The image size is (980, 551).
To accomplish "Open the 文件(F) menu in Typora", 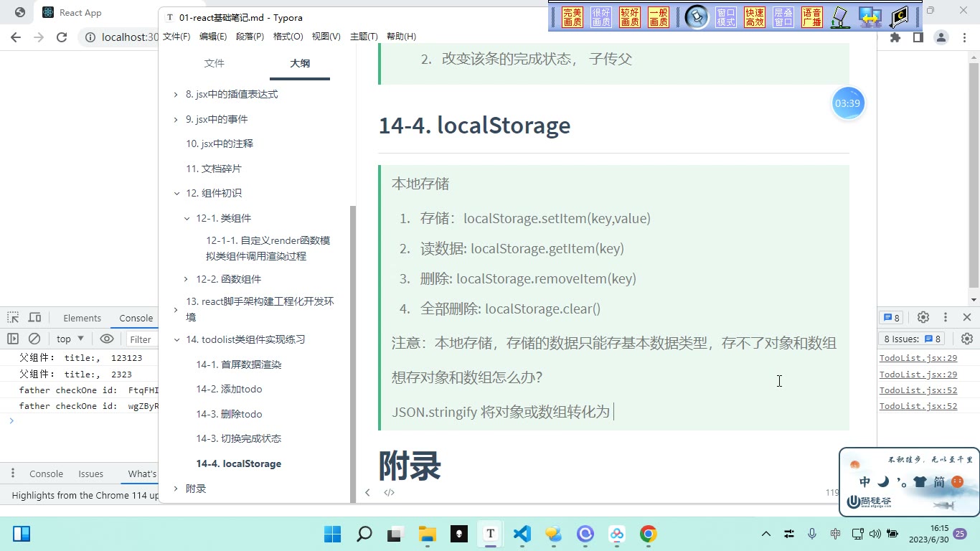I will click(x=176, y=37).
